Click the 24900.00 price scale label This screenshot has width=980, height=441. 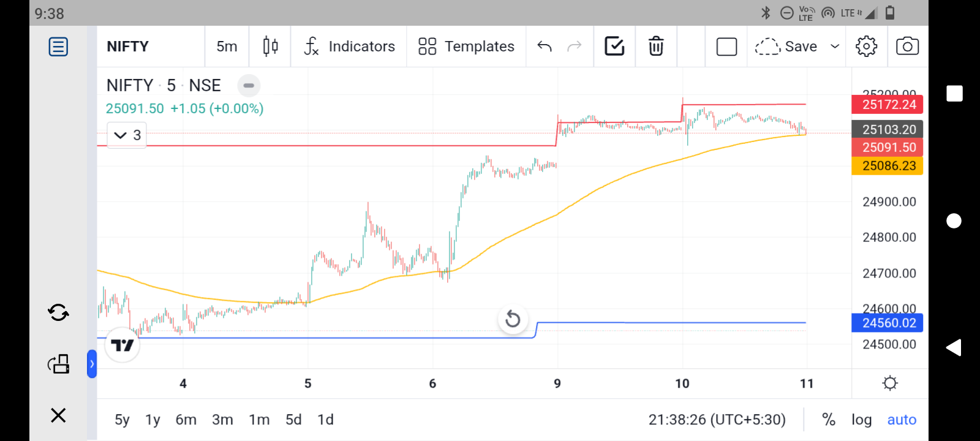pyautogui.click(x=889, y=202)
